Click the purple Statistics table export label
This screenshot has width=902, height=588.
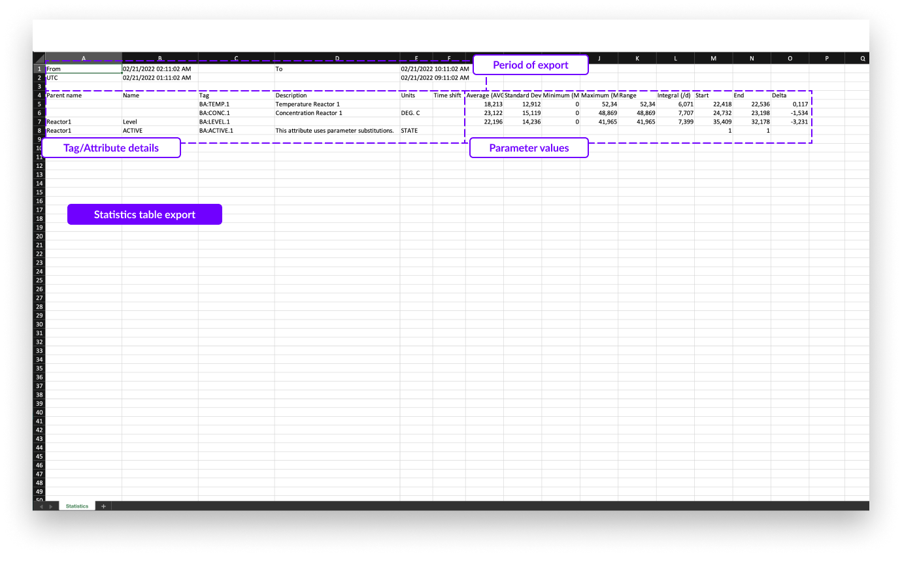(x=144, y=214)
